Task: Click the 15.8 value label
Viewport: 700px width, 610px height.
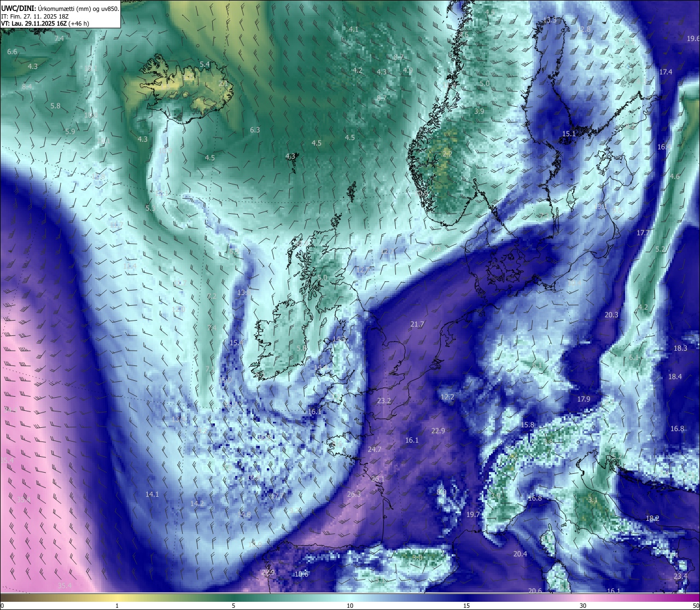Action: pos(527,425)
